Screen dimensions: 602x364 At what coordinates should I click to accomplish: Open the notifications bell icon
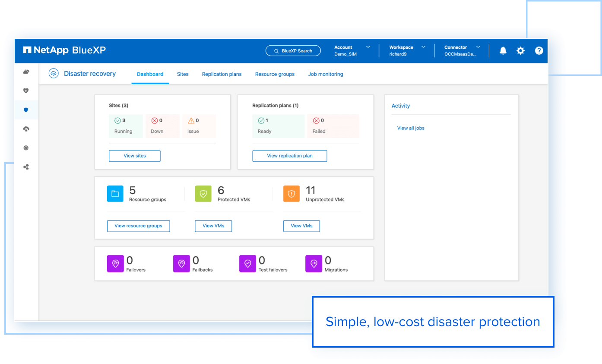pyautogui.click(x=503, y=50)
